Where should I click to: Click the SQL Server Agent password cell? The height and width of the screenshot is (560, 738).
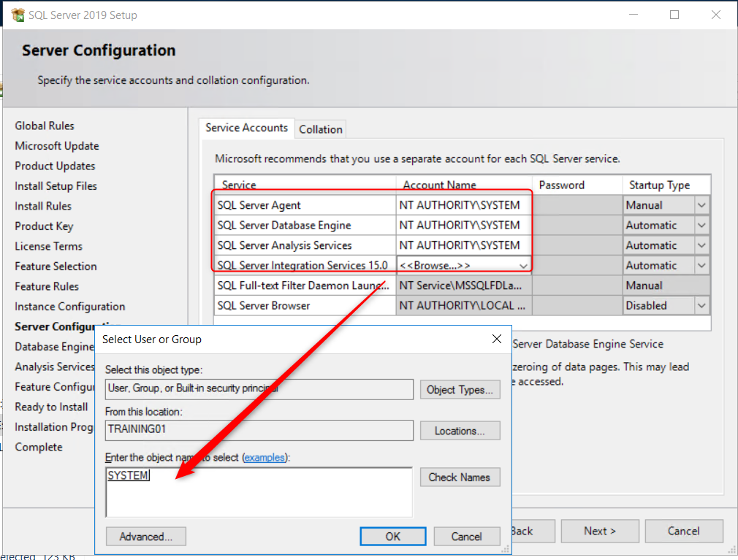tap(577, 205)
